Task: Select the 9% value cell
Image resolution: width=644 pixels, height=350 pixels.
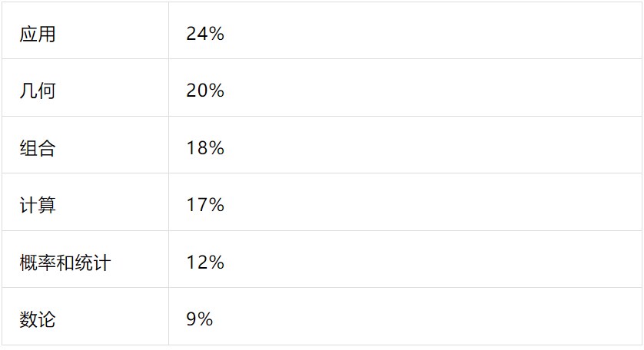Action: (199, 319)
